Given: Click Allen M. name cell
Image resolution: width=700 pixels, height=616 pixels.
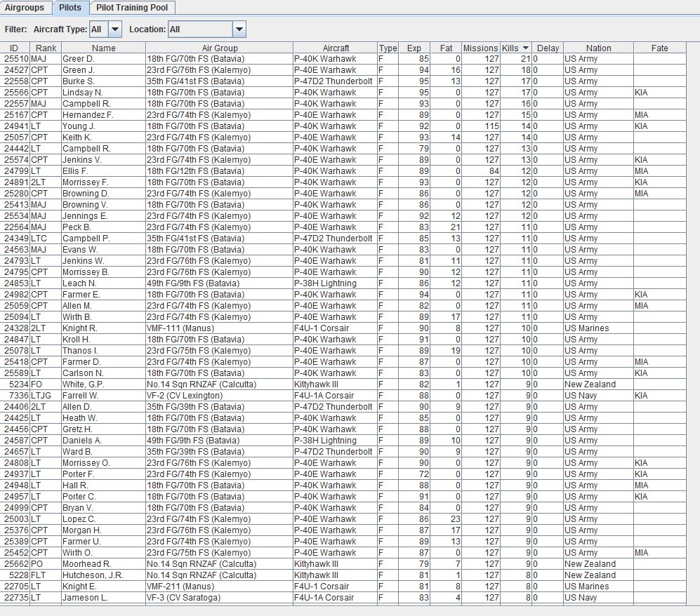Looking at the screenshot, I should click(104, 306).
